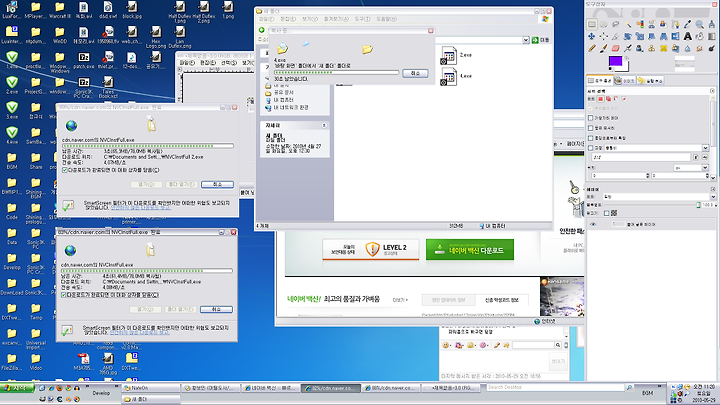Cancel the upper NVCInstFull download

tap(217, 184)
